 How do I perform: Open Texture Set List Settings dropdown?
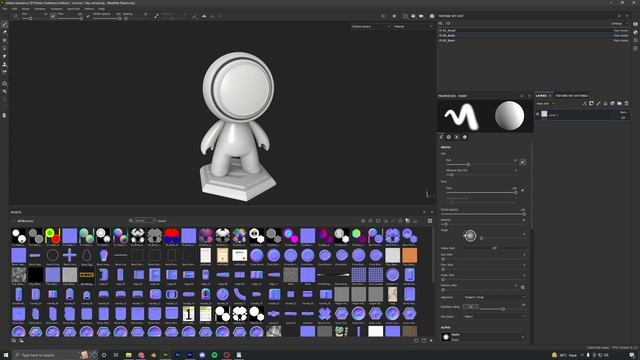(619, 24)
